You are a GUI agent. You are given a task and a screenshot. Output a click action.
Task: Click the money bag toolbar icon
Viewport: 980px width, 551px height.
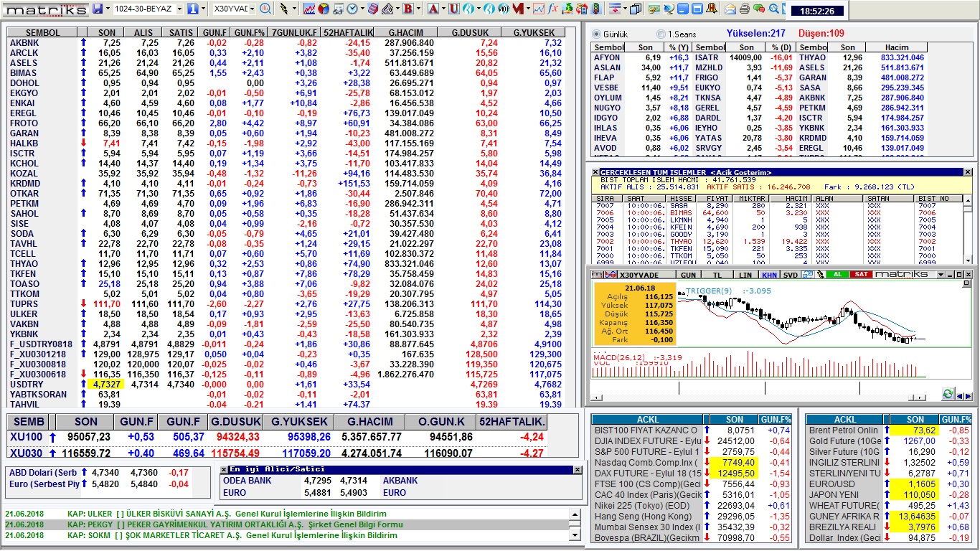pos(567,9)
